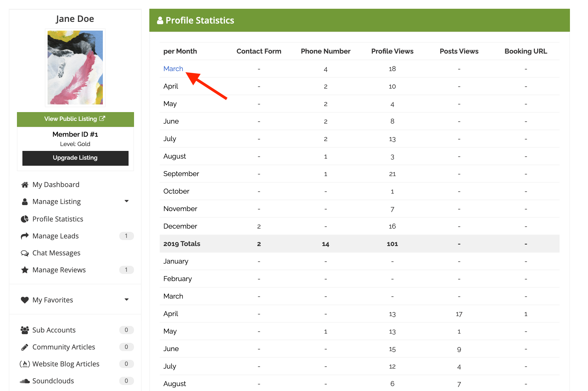Click the pencil icon for Community Articles

click(25, 347)
